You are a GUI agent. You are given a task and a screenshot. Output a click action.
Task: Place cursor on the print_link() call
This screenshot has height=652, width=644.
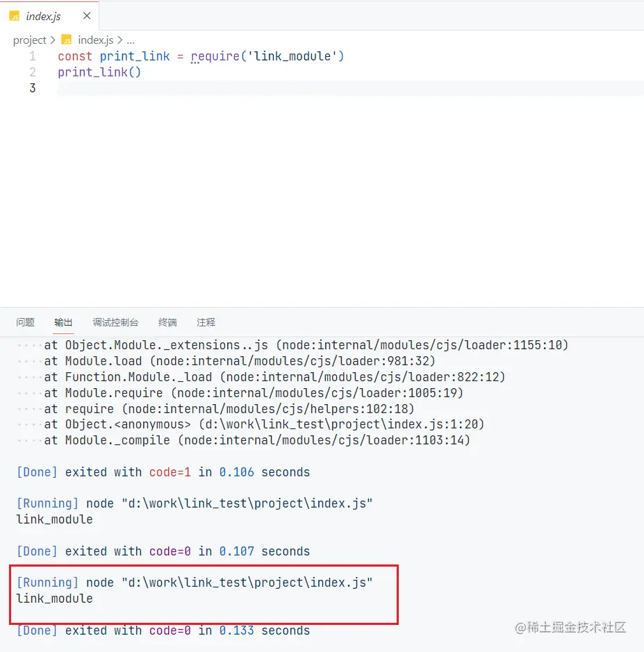tap(97, 72)
